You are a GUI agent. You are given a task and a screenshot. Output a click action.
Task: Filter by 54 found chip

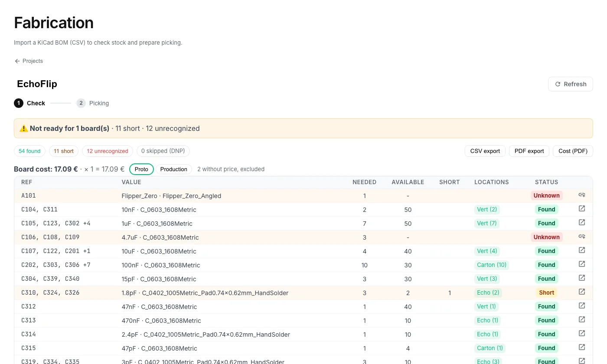click(x=30, y=151)
